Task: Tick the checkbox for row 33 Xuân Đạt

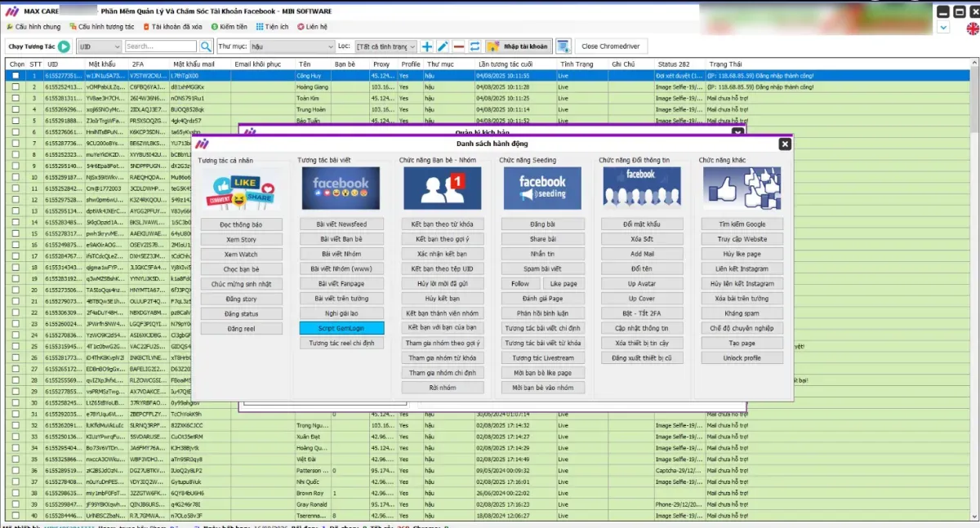Action: pos(15,437)
